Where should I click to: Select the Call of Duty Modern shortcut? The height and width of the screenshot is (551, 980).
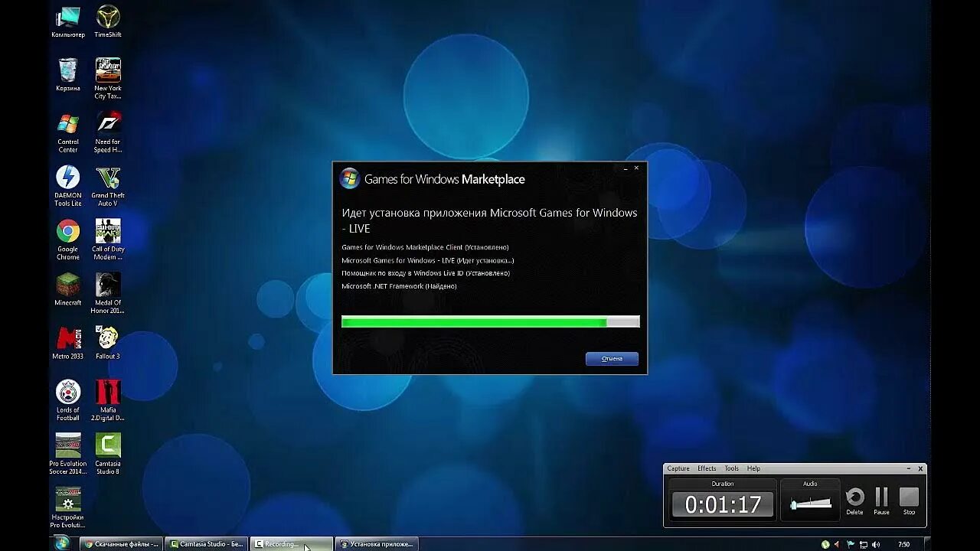107,240
